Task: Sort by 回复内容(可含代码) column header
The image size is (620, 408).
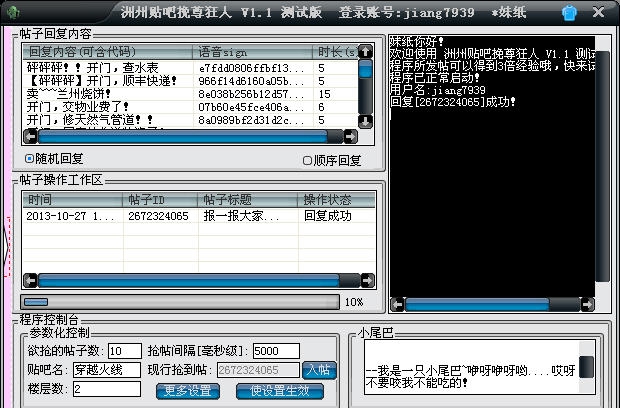Action: [108, 52]
